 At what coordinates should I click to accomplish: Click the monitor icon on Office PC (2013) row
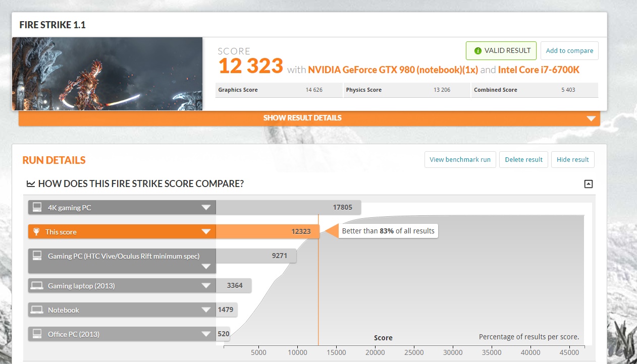(x=37, y=334)
